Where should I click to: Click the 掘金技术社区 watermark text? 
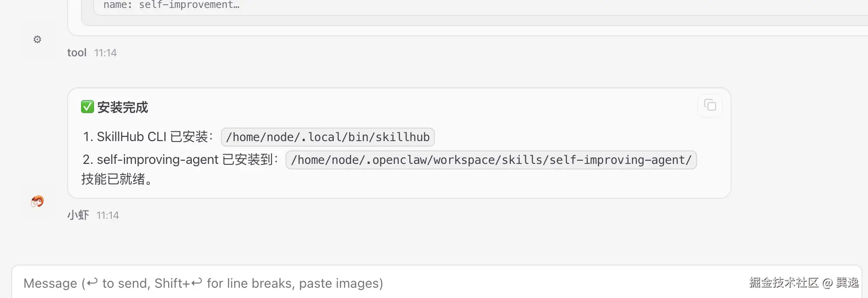tap(784, 283)
